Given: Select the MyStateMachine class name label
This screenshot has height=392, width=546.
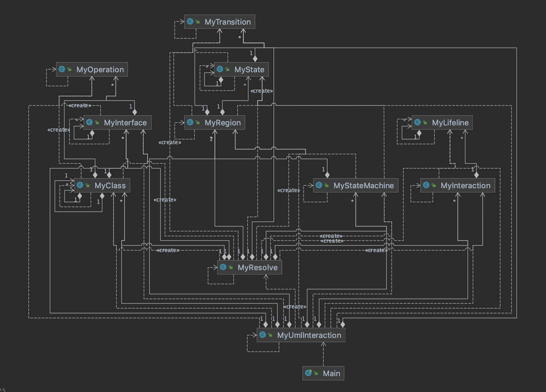Looking at the screenshot, I should 364,186.
